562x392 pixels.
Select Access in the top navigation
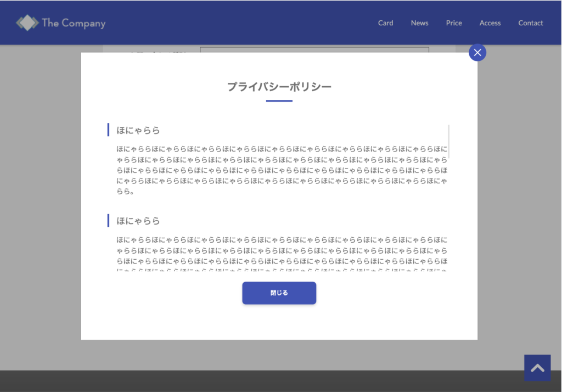(490, 23)
